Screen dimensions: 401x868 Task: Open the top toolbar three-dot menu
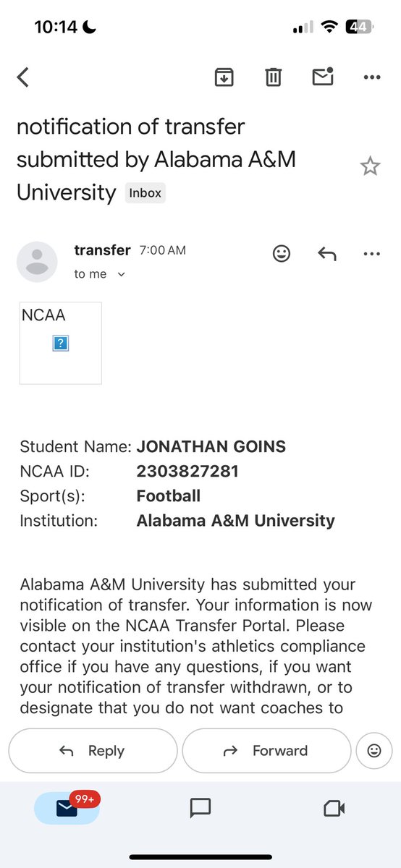coord(371,77)
